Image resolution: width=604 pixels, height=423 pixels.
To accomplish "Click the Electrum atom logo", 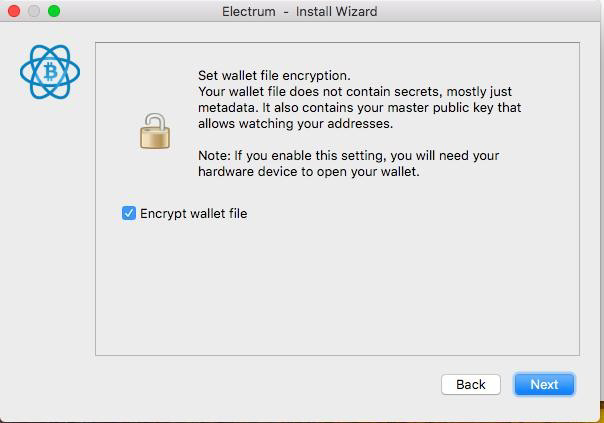I will (50, 72).
